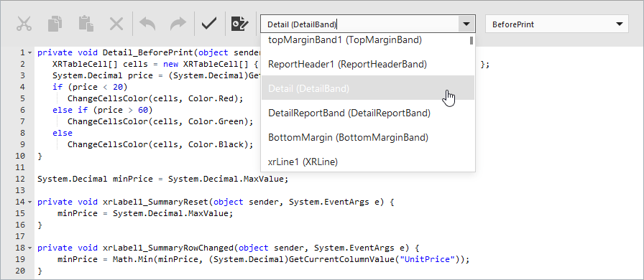Collapse code fold at line 1

click(29, 52)
